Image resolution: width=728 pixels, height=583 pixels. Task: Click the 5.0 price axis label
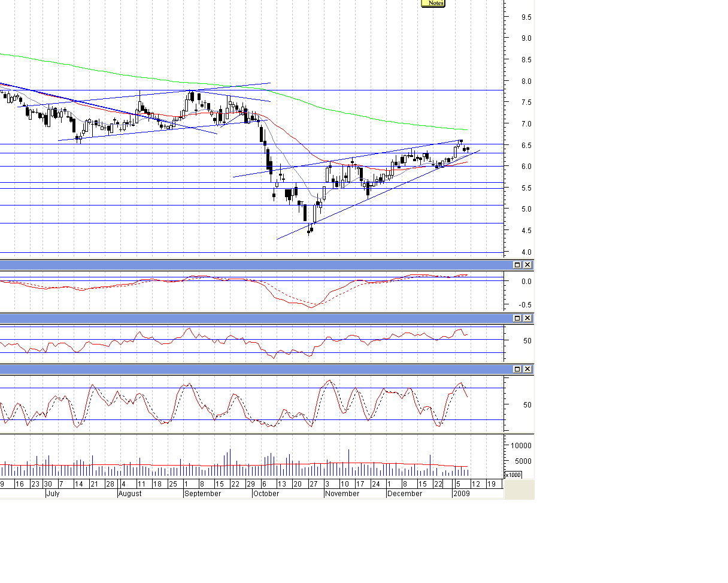pos(526,209)
